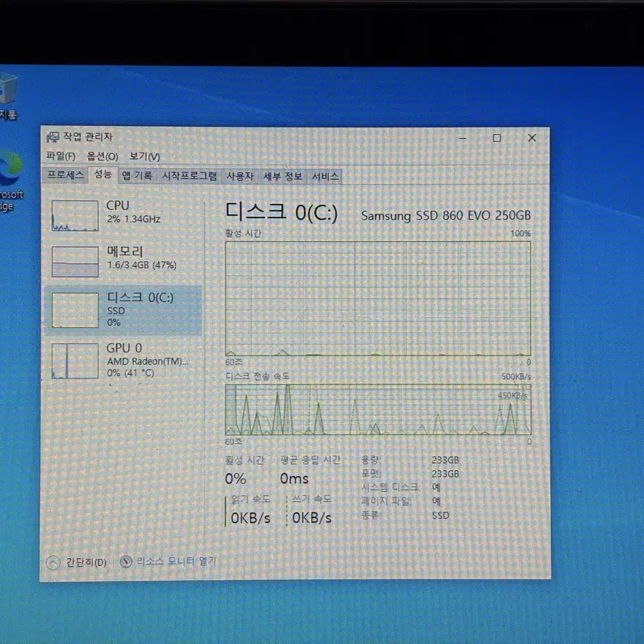Click the disk mini graph thumbnail
This screenshot has width=644, height=644.
74,310
